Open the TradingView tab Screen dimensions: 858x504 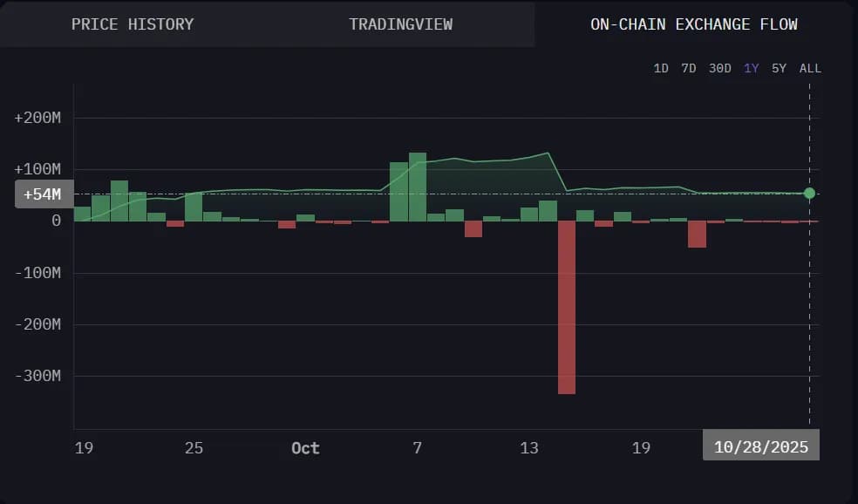click(400, 24)
